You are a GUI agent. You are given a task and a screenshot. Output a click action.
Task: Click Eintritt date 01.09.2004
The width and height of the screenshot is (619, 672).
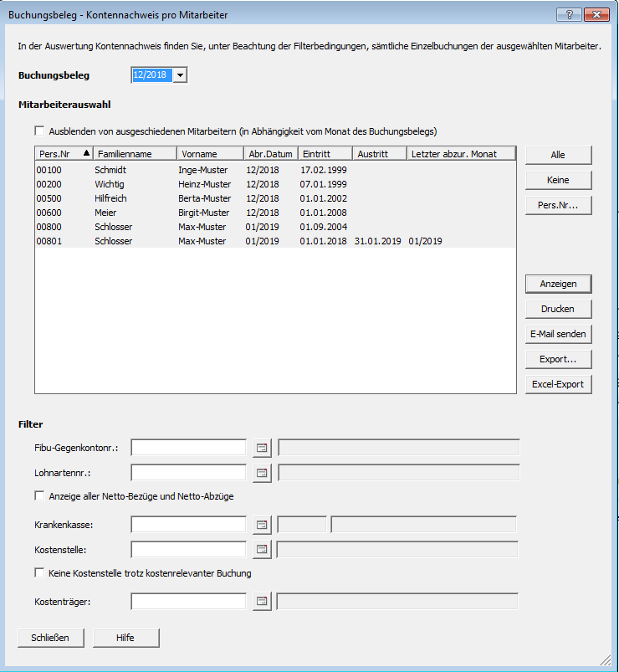324,227
